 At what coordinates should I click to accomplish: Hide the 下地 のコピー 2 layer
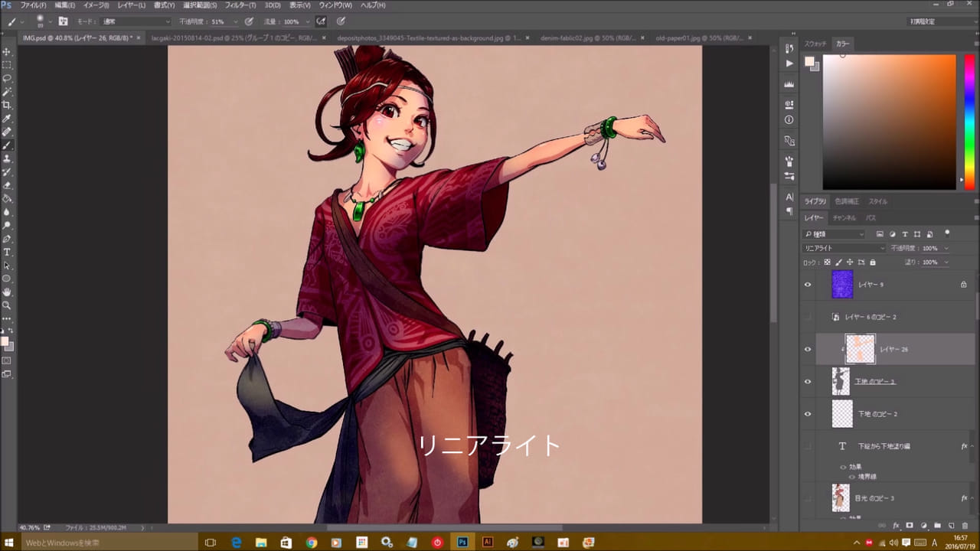click(x=807, y=414)
